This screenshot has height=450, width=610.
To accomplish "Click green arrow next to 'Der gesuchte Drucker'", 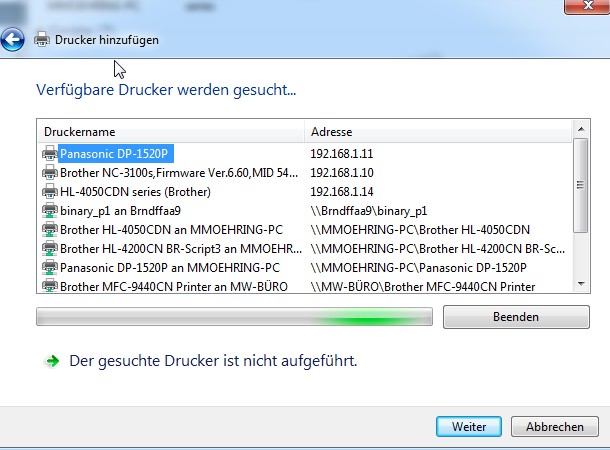I will (53, 361).
